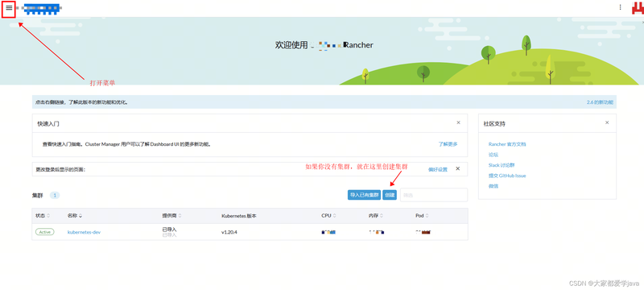This screenshot has height=290, width=644.
Task: Open the 论坛 link
Action: click(493, 155)
